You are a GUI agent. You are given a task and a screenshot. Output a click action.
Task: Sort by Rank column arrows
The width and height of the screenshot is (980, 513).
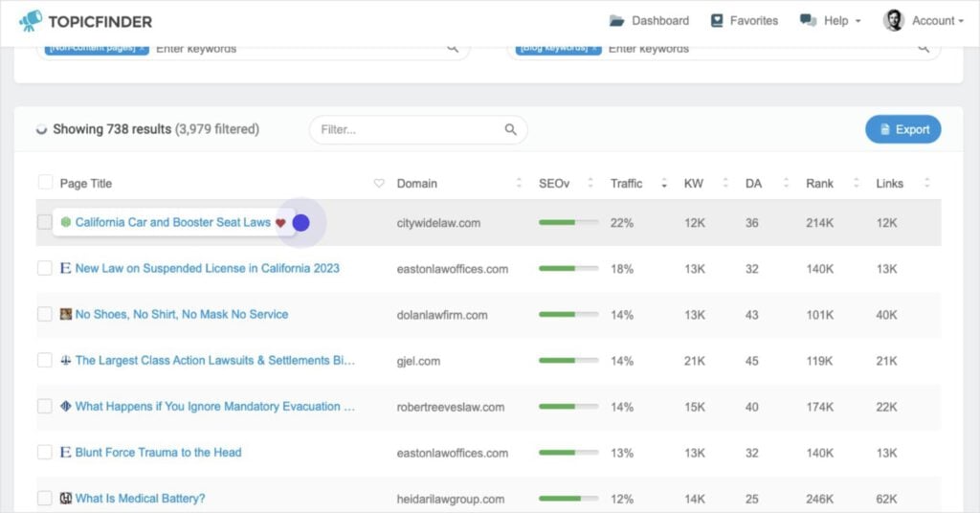[x=857, y=183]
